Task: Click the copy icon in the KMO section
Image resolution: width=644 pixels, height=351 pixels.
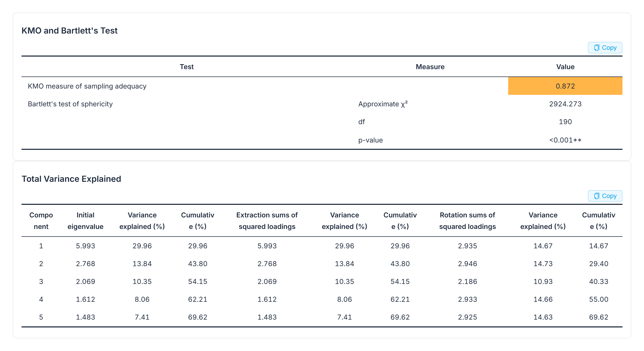Action: coord(597,48)
